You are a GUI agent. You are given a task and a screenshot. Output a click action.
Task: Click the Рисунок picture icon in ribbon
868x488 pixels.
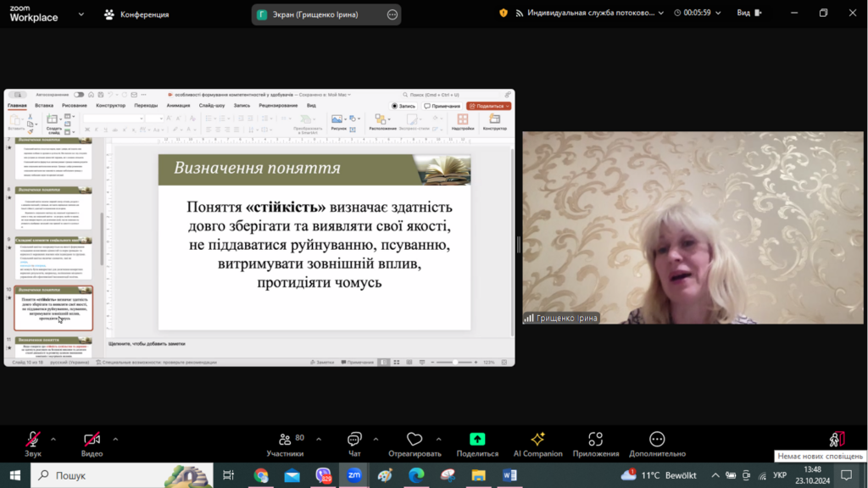[336, 119]
